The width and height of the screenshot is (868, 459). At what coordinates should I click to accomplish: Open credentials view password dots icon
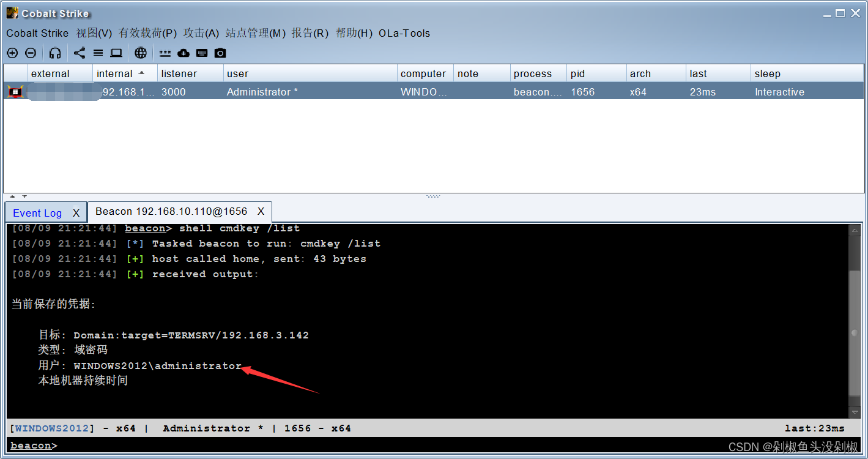click(x=165, y=53)
